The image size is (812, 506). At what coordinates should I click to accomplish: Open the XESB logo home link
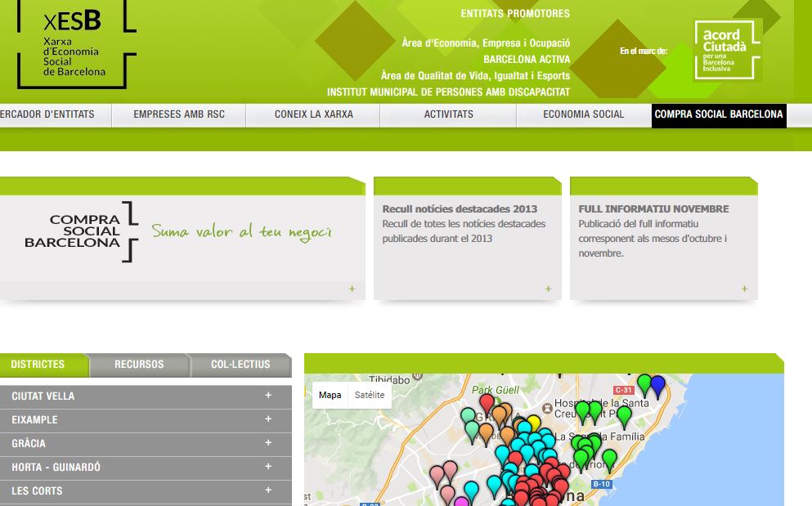[77, 44]
